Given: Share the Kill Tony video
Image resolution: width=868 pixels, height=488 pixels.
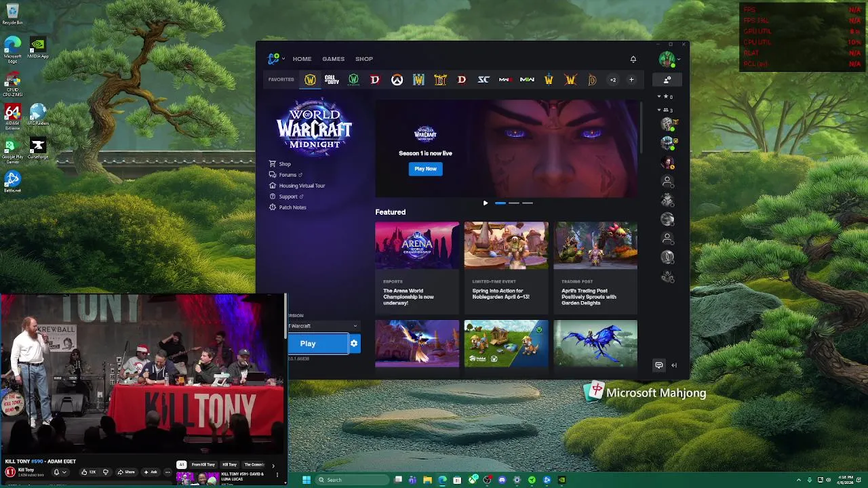Looking at the screenshot, I should pos(126,472).
